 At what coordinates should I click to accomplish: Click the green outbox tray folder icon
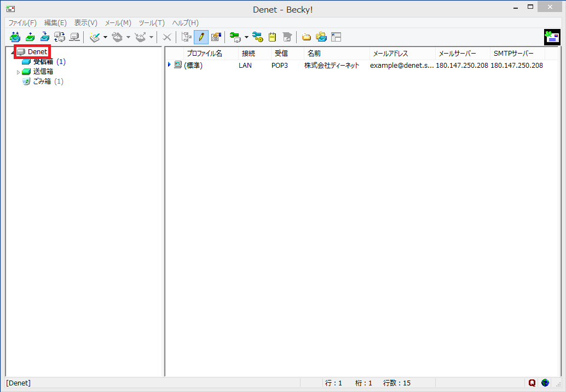26,72
